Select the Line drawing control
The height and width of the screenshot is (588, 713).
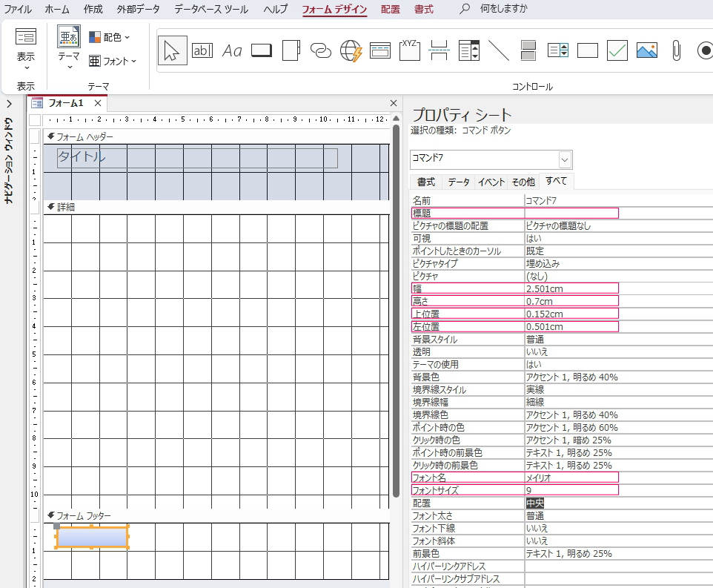[x=499, y=50]
